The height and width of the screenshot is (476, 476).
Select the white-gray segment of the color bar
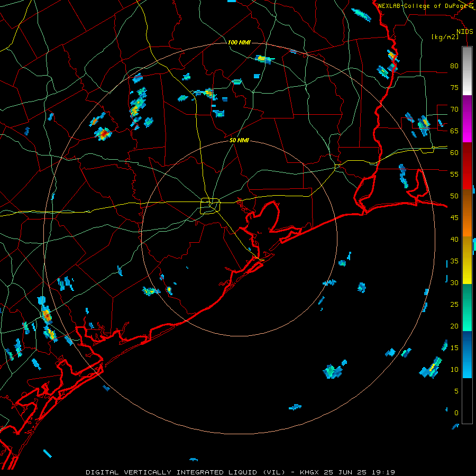click(x=467, y=71)
